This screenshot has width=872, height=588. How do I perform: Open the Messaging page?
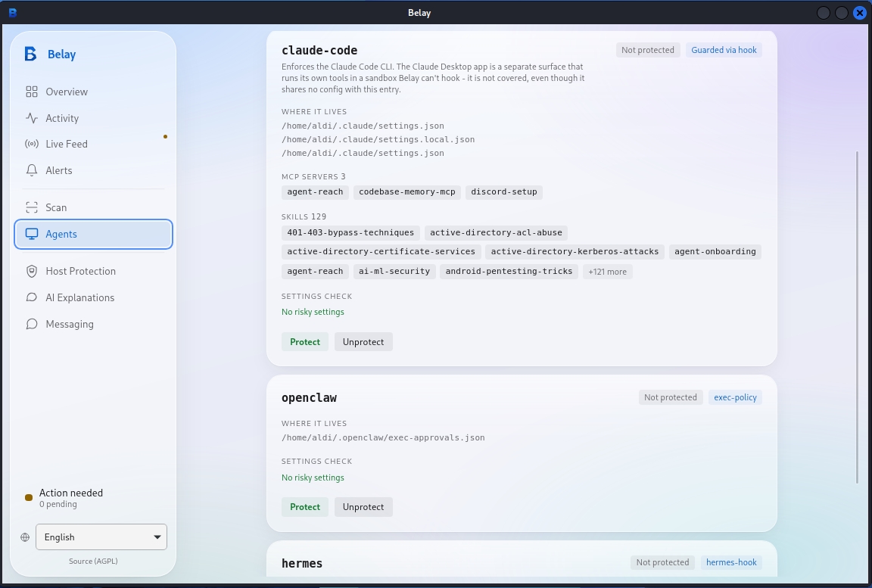click(93, 324)
